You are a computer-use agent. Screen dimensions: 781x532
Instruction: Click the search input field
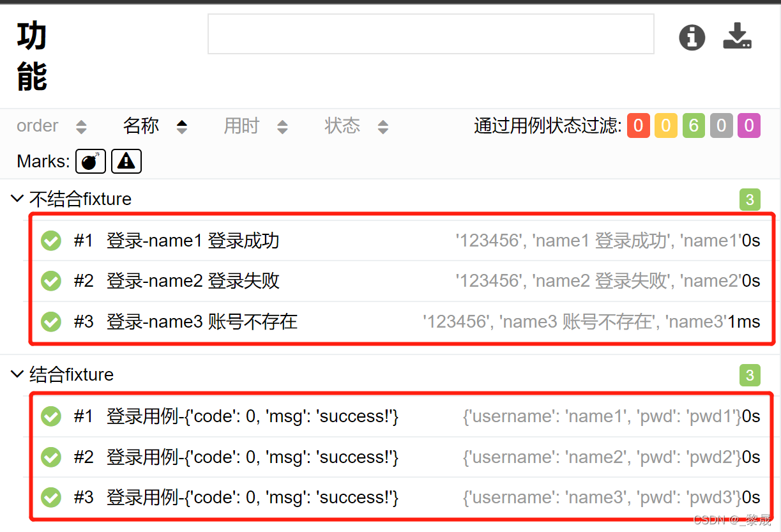431,34
